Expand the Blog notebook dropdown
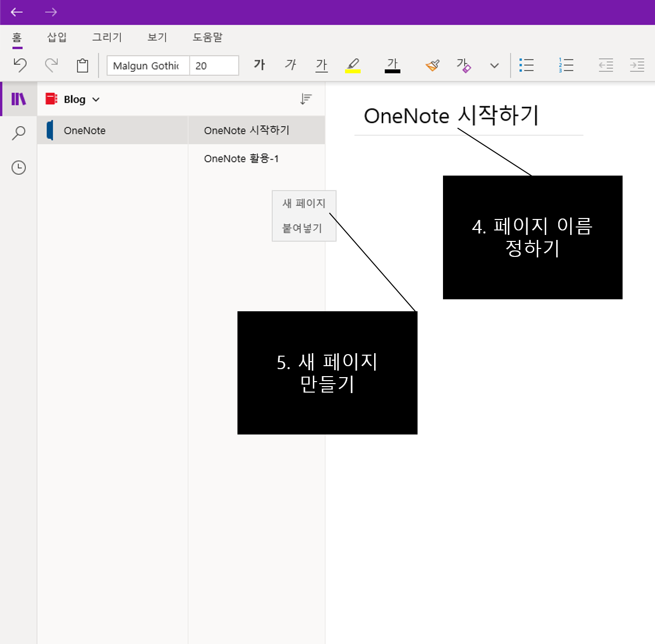 coord(96,100)
